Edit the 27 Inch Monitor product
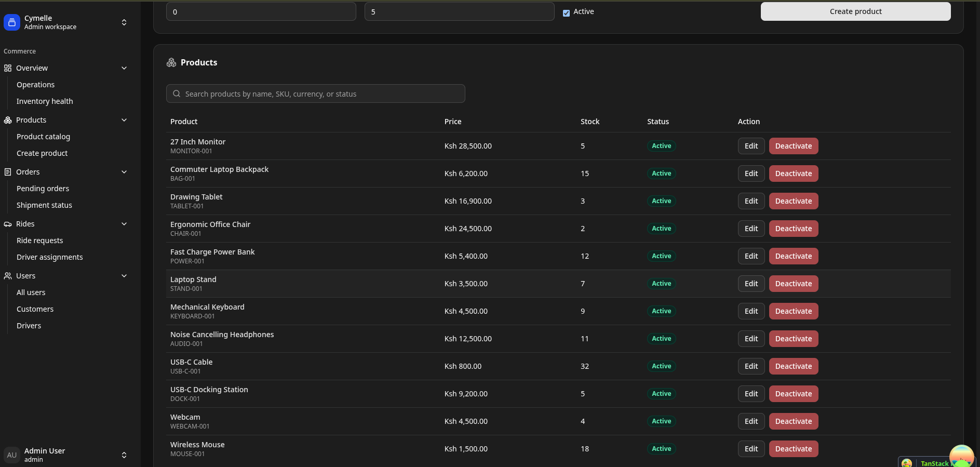The height and width of the screenshot is (467, 980). tap(751, 146)
